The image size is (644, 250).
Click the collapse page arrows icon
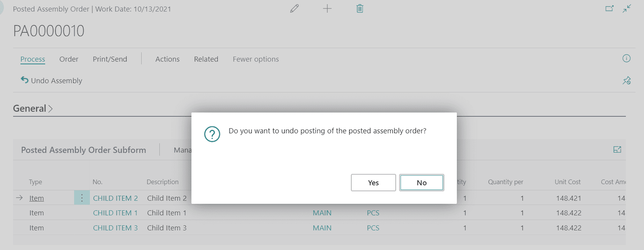[627, 8]
